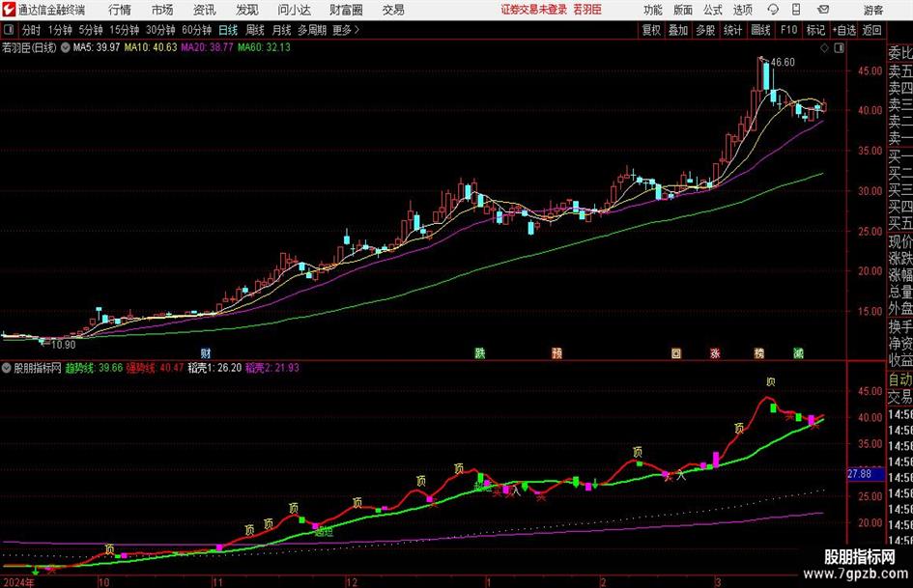913x588 pixels.
Task: Click the MA10: 40.63 value
Action: (x=150, y=47)
